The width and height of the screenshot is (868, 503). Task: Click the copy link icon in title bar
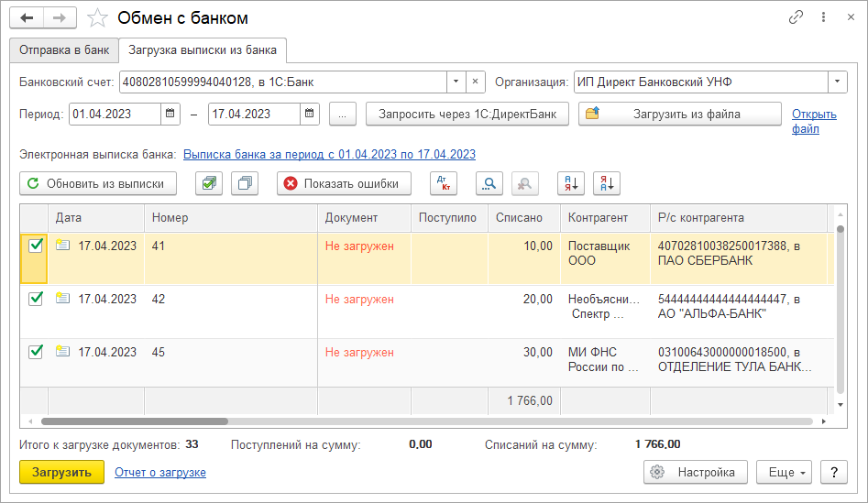tap(796, 17)
